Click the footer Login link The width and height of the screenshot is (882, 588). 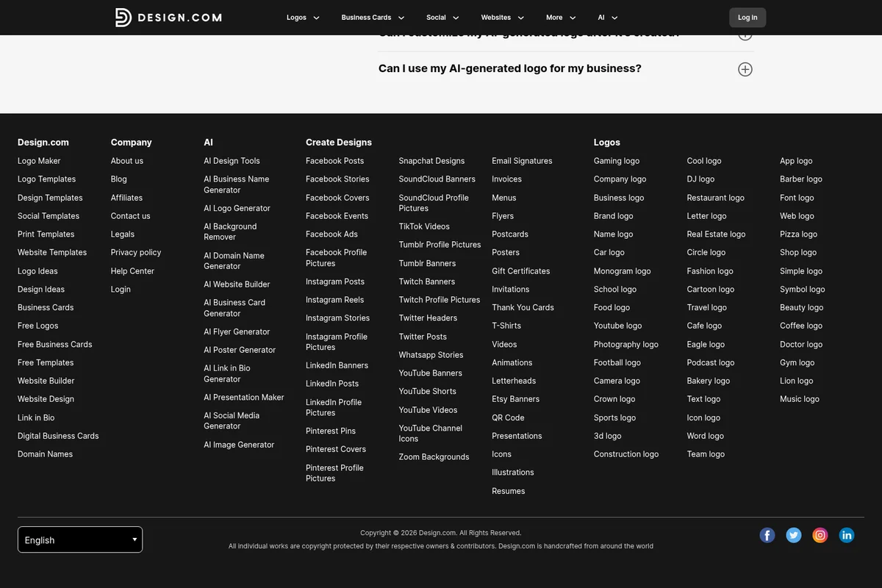coord(121,290)
